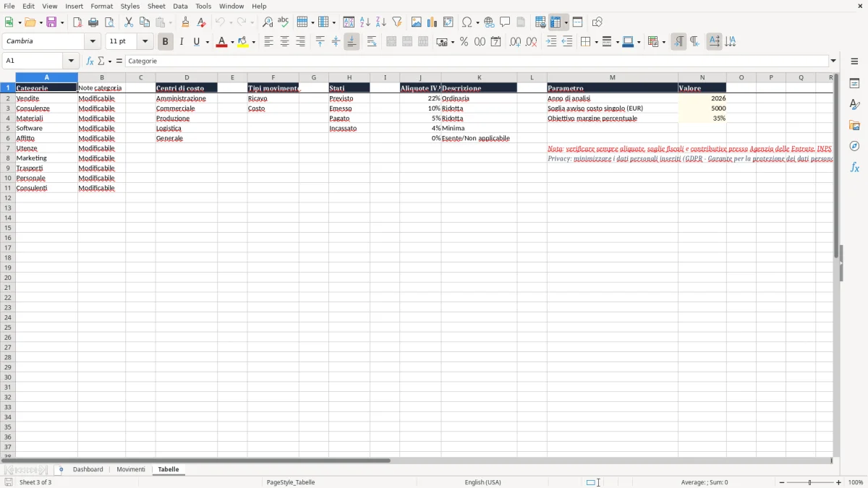Open sidebar Styles panel
Screen dimensions: 868x488
click(x=854, y=104)
